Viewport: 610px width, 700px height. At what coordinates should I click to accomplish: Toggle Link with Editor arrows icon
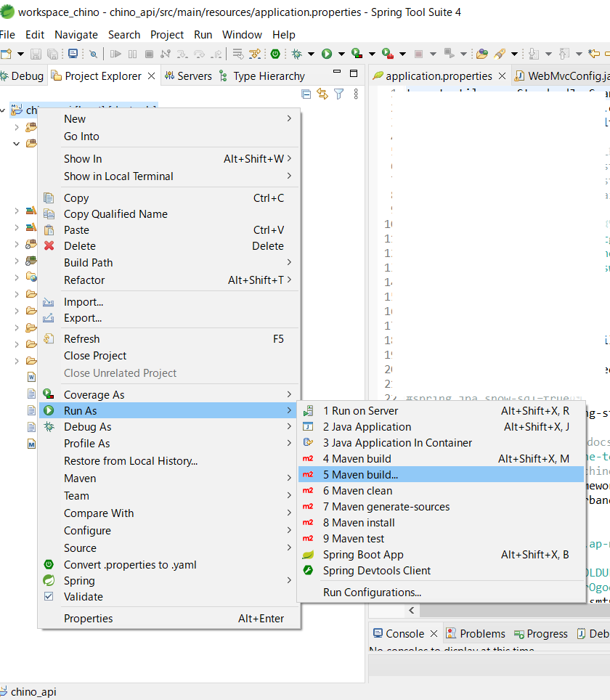click(322, 94)
